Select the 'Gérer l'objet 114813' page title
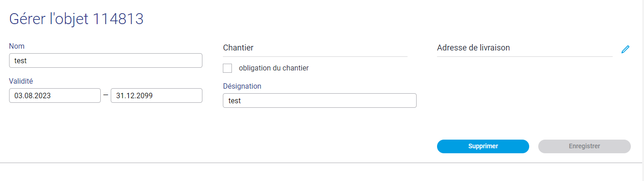Viewport: 644px width, 181px height. pyautogui.click(x=76, y=19)
